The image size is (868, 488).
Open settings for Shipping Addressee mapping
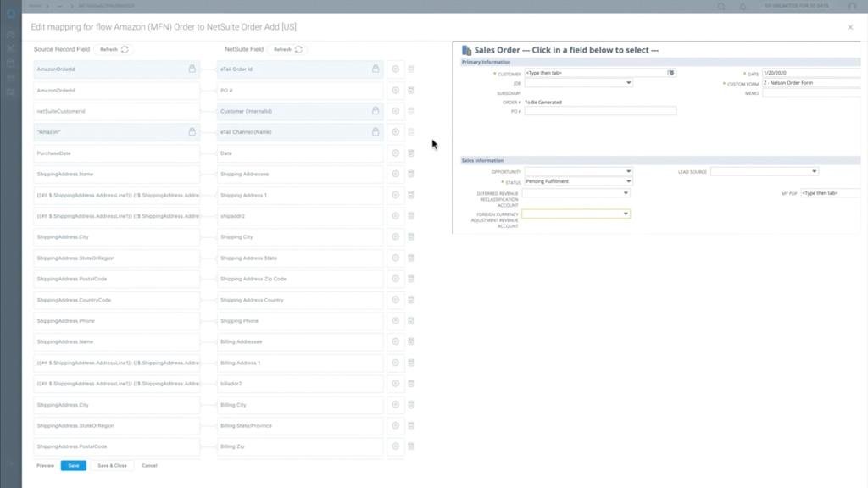(395, 174)
